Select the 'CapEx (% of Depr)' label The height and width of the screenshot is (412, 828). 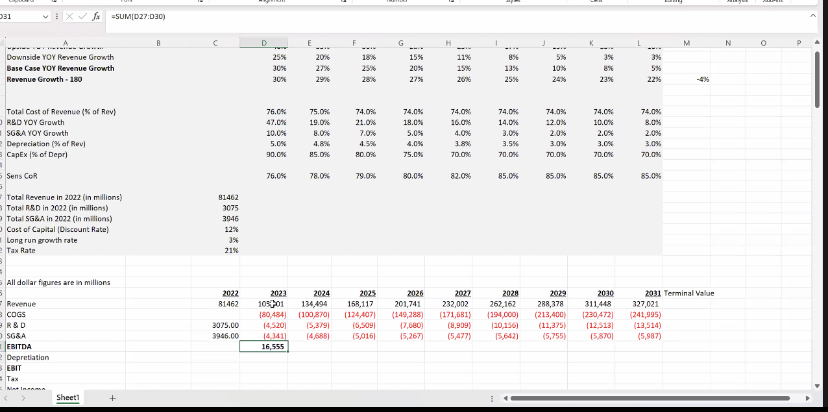click(37, 154)
